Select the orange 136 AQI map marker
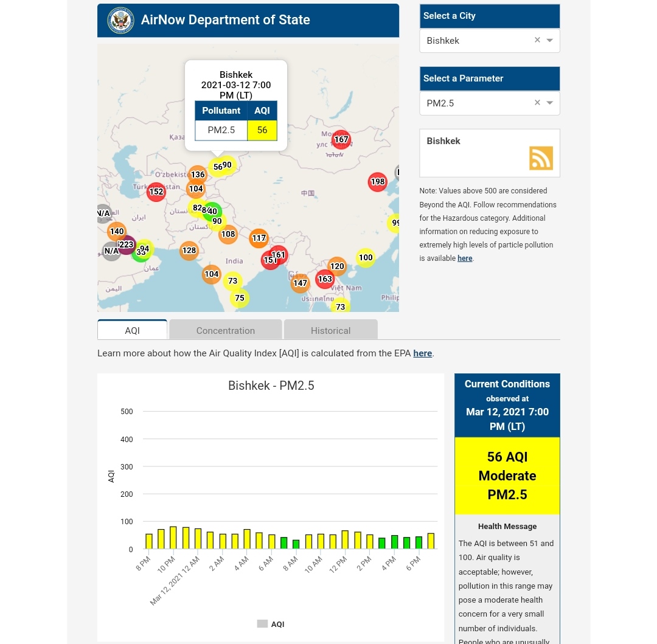Image resolution: width=657 pixels, height=644 pixels. [x=197, y=175]
